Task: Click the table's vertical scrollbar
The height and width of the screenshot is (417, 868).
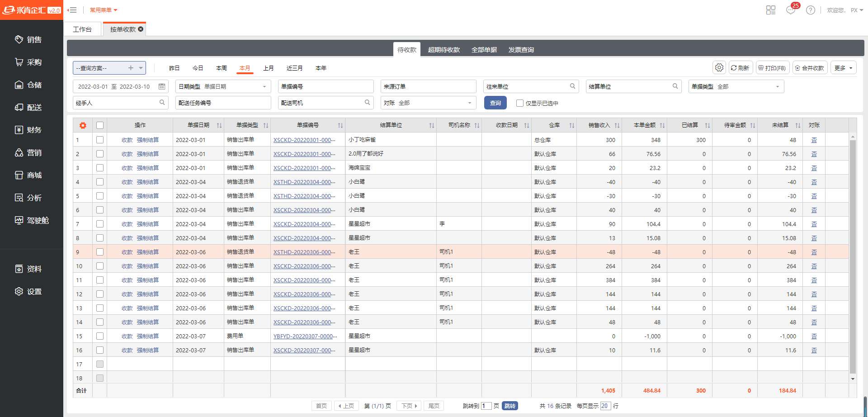Action: pos(853,256)
